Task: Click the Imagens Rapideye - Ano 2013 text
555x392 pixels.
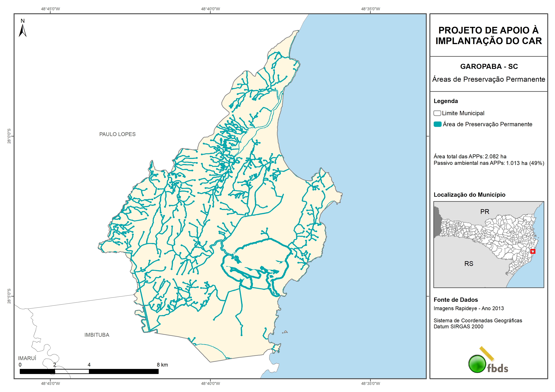Action: click(x=468, y=308)
